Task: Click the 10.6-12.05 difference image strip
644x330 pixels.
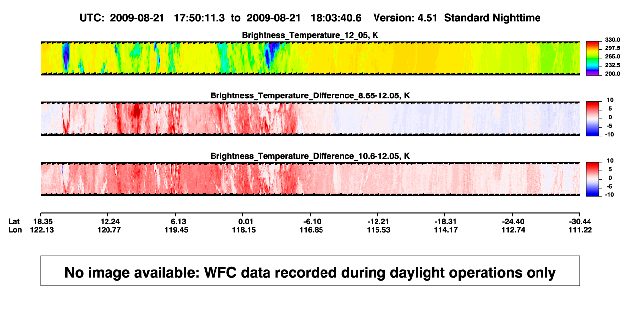Action: coord(310,179)
